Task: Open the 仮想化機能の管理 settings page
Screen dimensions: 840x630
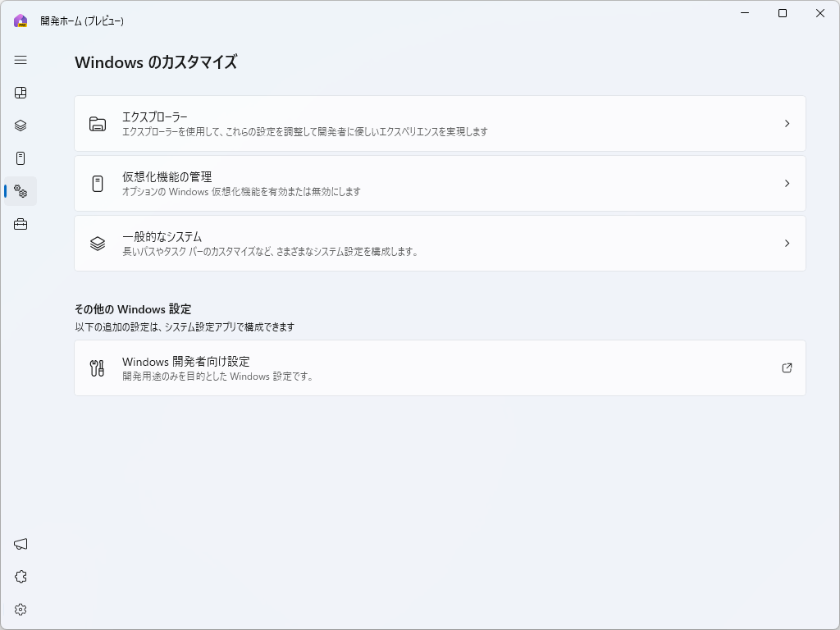Action: pos(440,183)
